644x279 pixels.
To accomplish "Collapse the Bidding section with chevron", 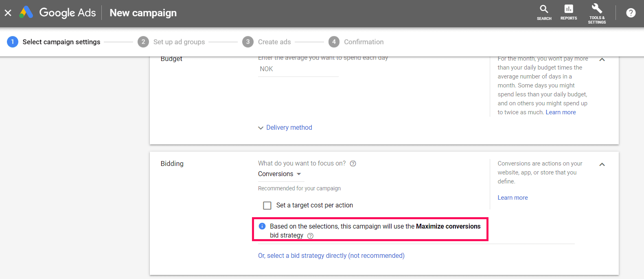I will 602,164.
